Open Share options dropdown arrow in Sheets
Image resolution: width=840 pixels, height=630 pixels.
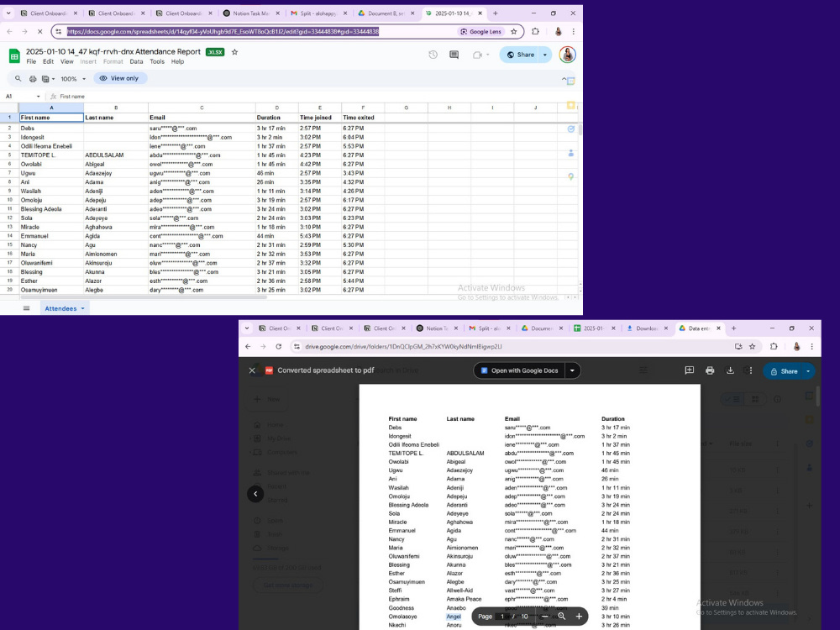click(x=545, y=55)
